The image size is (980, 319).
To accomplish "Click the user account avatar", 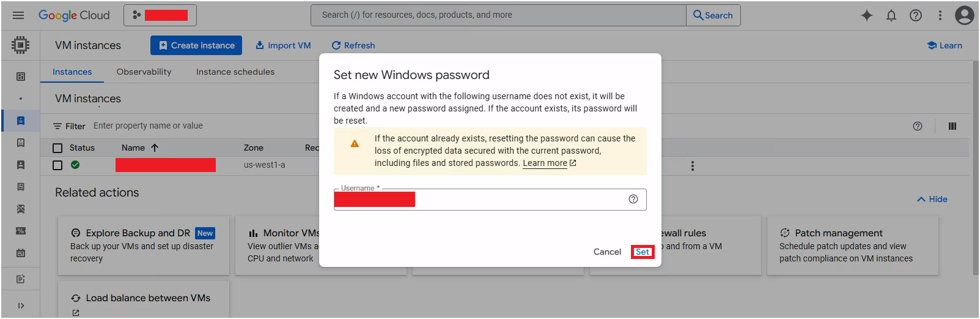I will point(965,15).
